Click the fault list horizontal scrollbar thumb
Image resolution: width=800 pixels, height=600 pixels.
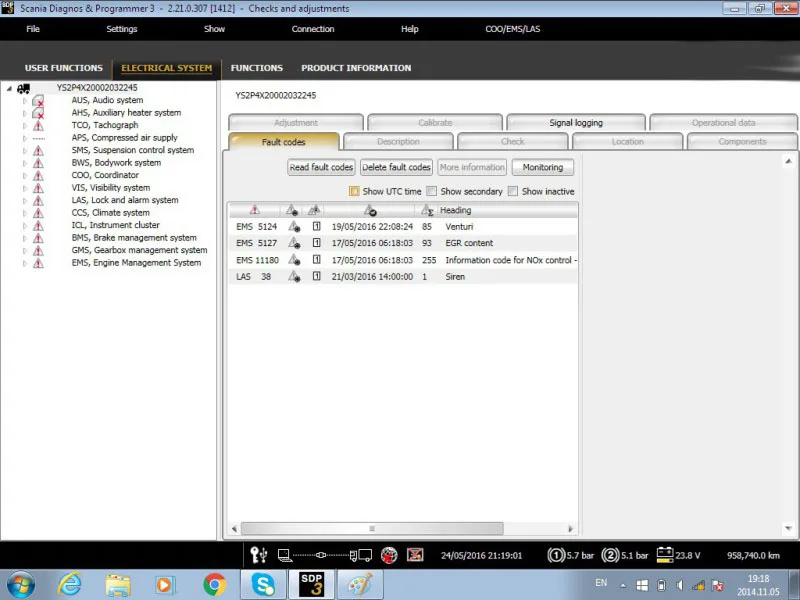point(372,529)
